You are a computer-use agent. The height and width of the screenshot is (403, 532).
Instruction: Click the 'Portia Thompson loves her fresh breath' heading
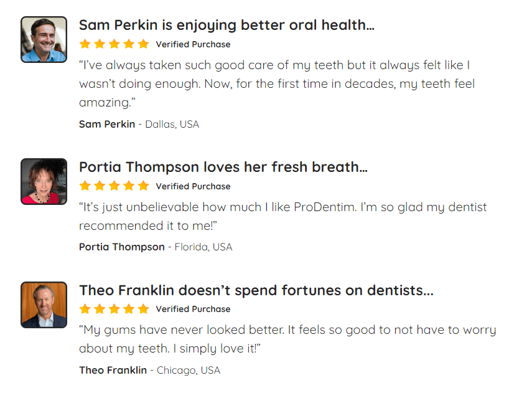click(x=223, y=167)
